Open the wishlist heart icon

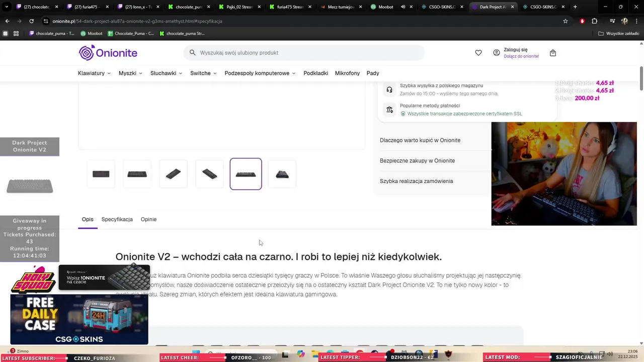[478, 53]
